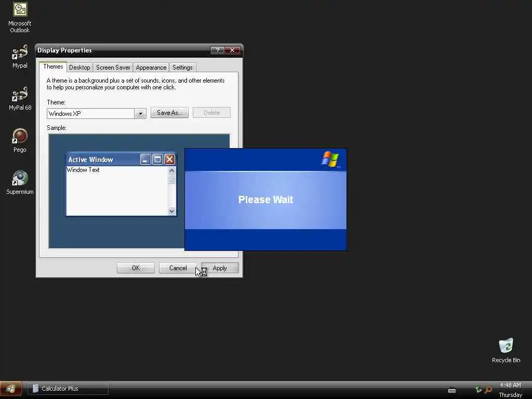
Task: Click the Please Wait message
Action: click(x=265, y=199)
